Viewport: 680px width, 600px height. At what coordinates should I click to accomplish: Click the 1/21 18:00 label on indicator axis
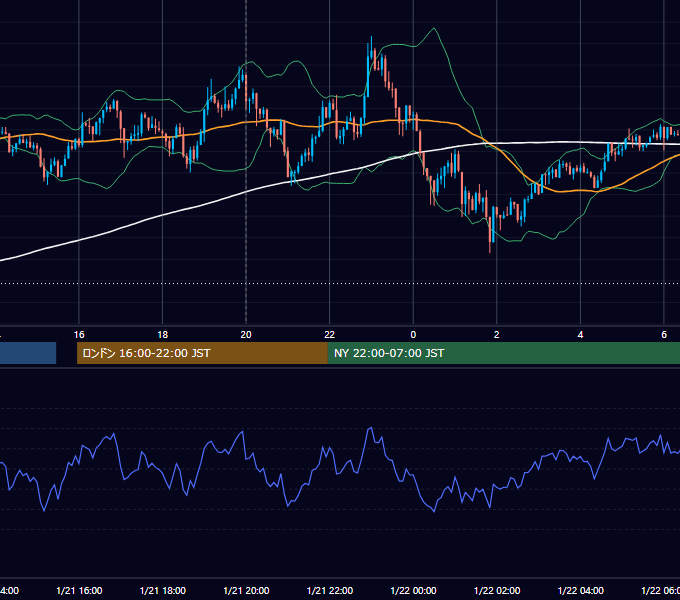click(x=163, y=590)
